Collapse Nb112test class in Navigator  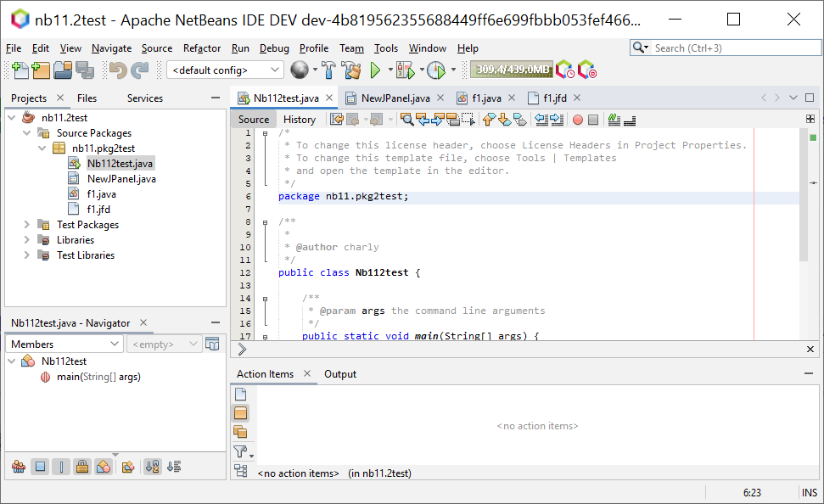tap(12, 361)
